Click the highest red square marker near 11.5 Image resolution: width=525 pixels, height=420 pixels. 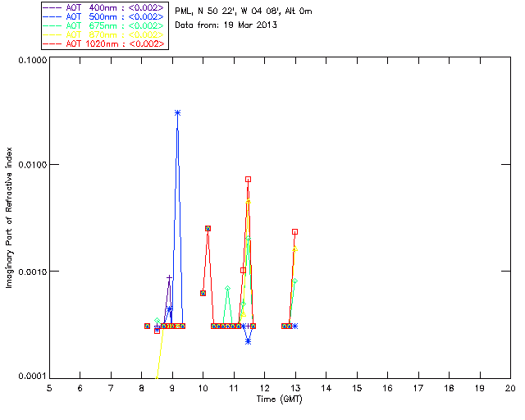click(248, 180)
